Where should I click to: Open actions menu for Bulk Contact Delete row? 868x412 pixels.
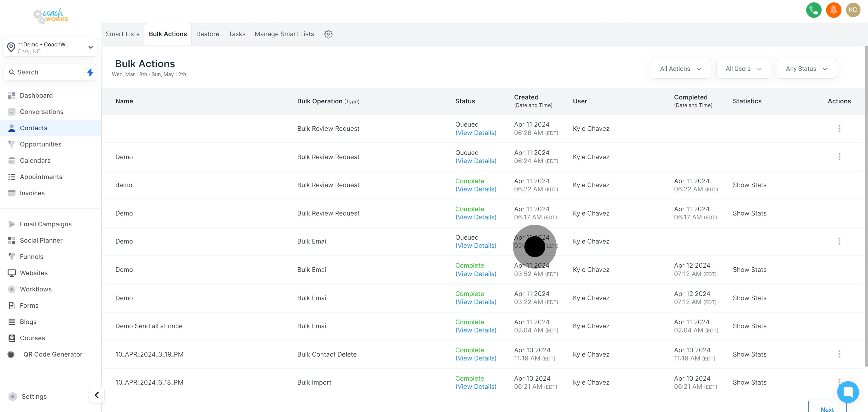tap(839, 354)
